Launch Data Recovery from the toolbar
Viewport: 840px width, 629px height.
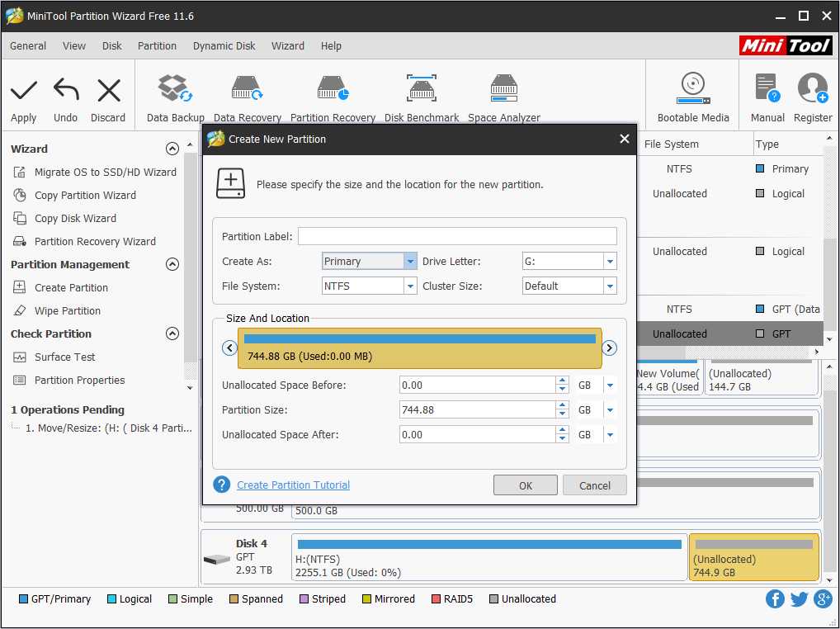click(247, 98)
